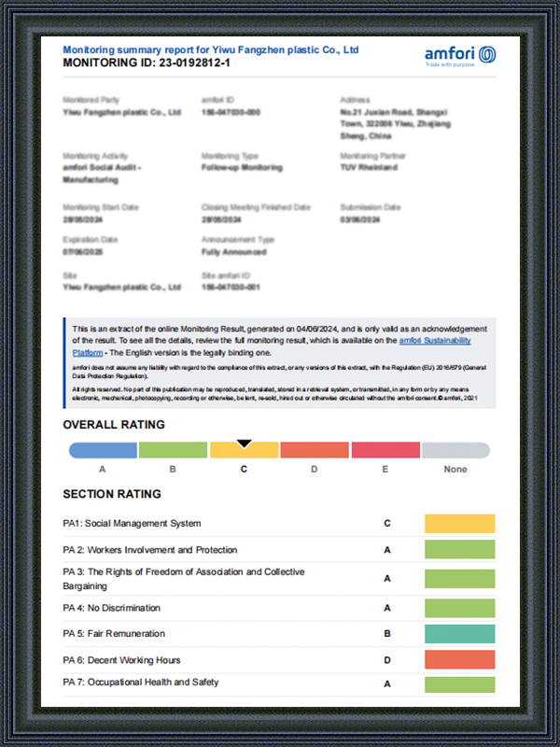560x747 pixels.
Task: Click the green swatch for PA 4 No Discrimination
Action: 459,608
